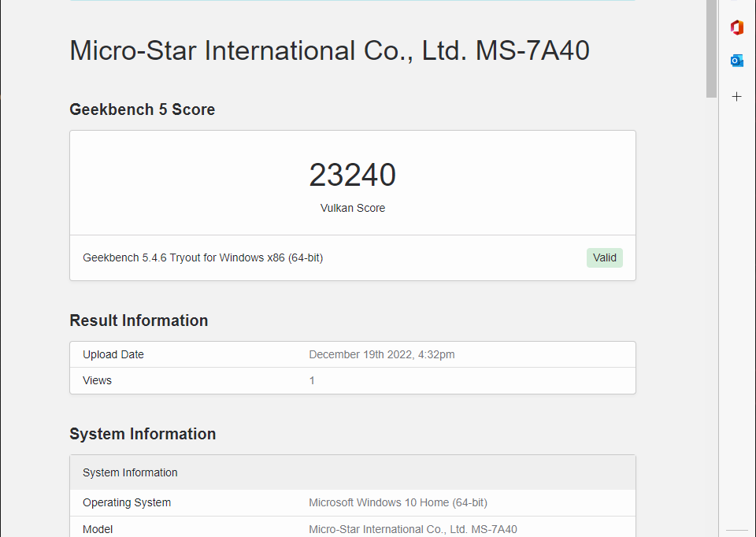Viewport: 756px width, 537px height.
Task: Click the Views row label
Action: (x=97, y=381)
